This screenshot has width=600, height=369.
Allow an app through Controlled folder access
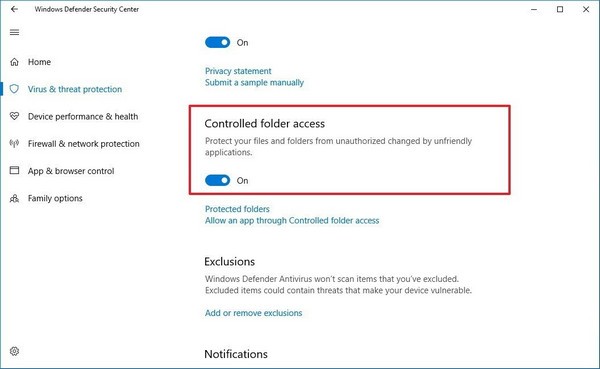[292, 220]
